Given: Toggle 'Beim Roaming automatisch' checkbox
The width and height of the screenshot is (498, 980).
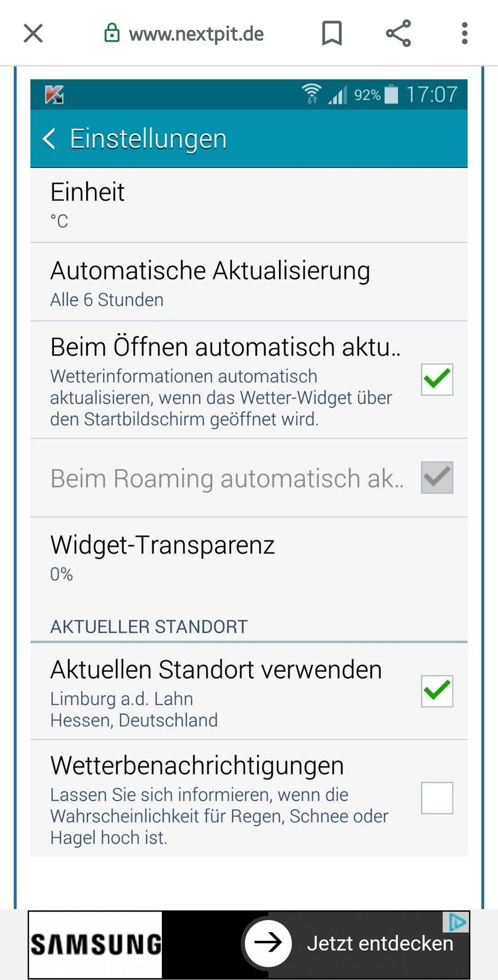Looking at the screenshot, I should tap(437, 477).
